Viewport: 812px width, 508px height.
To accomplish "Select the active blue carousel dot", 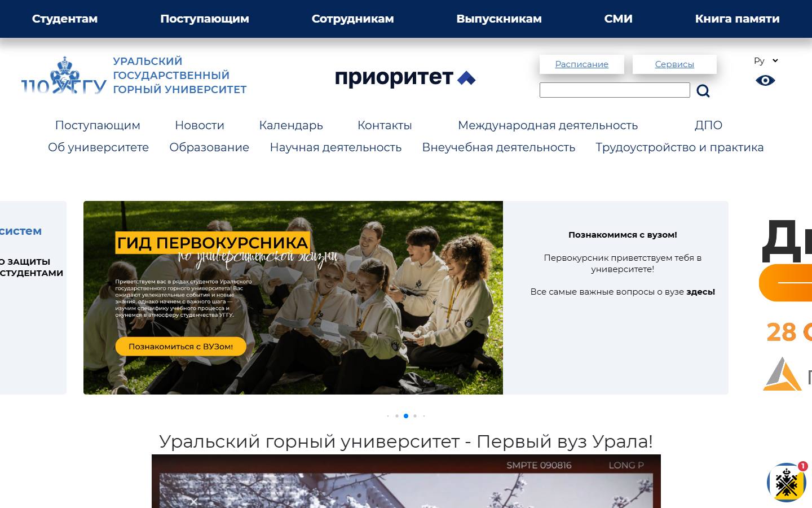I will point(406,416).
